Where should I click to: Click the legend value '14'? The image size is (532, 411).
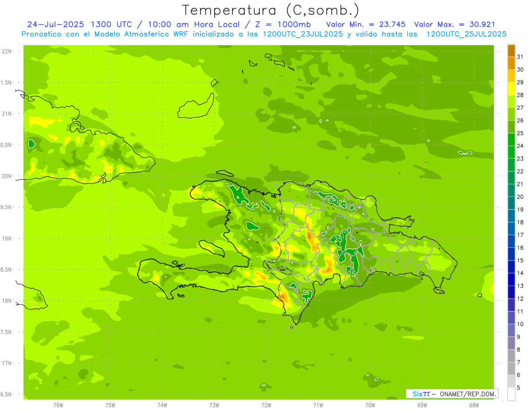pos(520,273)
